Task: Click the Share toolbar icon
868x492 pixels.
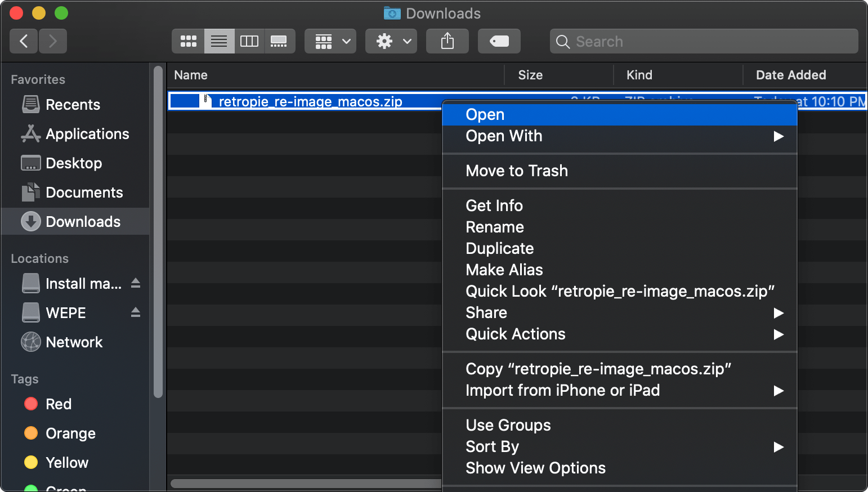Action: pyautogui.click(x=447, y=41)
